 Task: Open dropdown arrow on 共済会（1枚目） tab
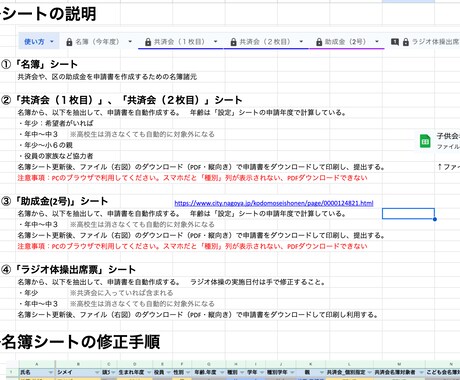[x=215, y=42]
